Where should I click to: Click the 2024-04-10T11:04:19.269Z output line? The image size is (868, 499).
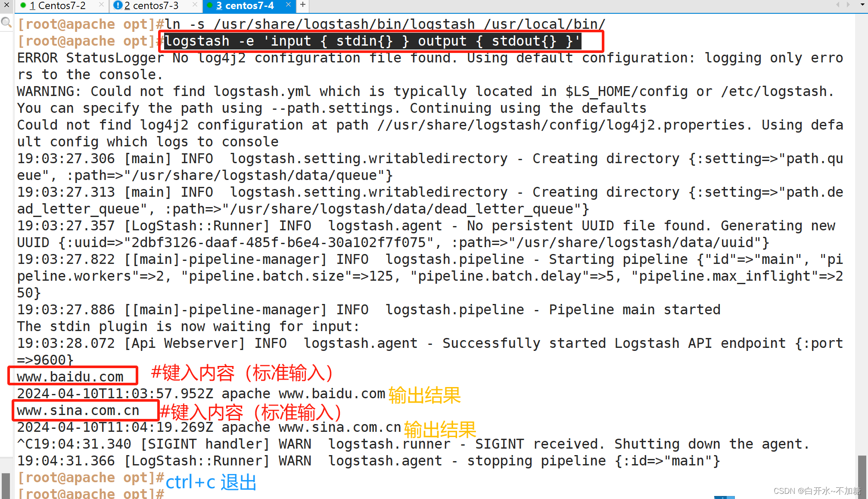pyautogui.click(x=209, y=427)
